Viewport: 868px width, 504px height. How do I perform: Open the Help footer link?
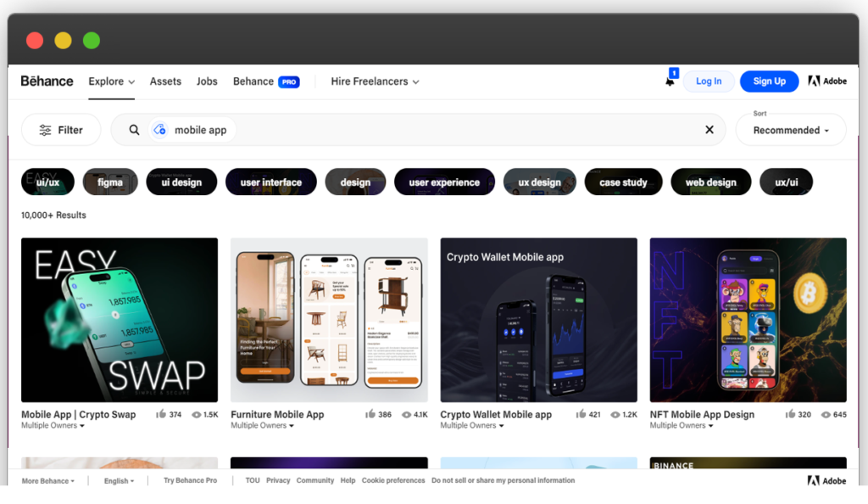pyautogui.click(x=348, y=481)
